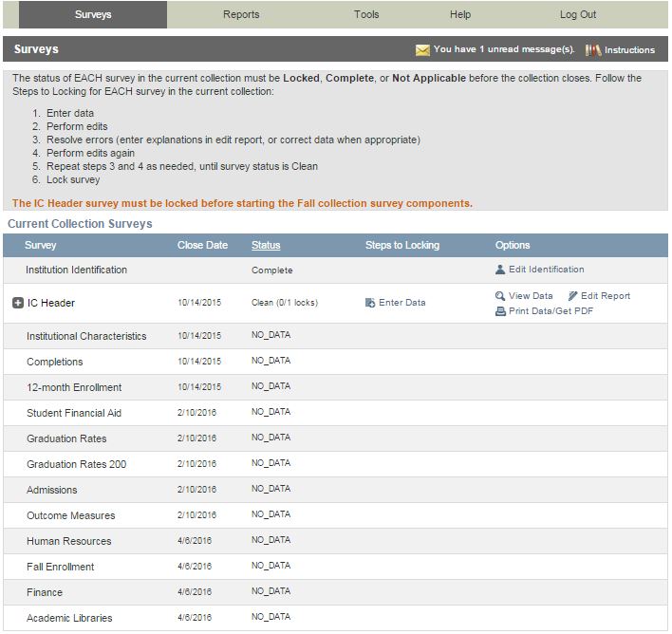Select the Institutional Characteristics survey row

[x=86, y=337]
